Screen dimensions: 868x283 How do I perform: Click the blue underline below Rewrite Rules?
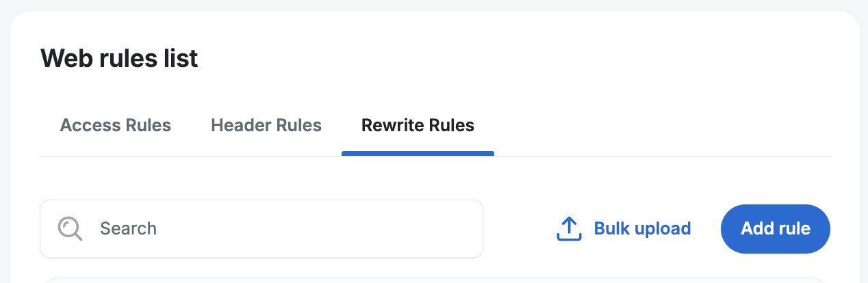click(418, 154)
